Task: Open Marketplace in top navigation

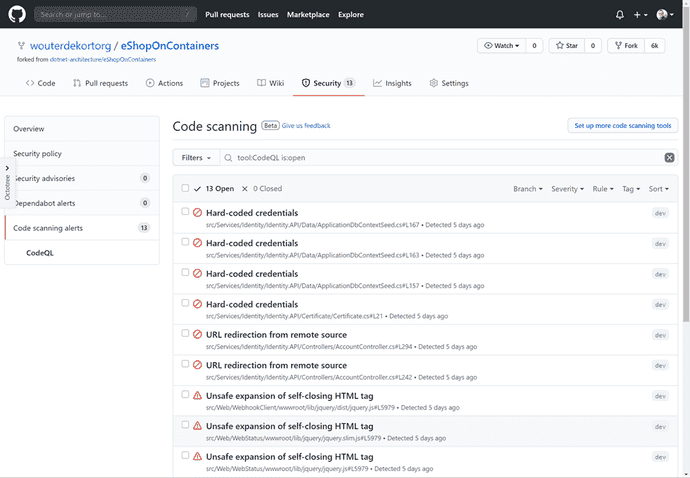Action: pos(308,15)
